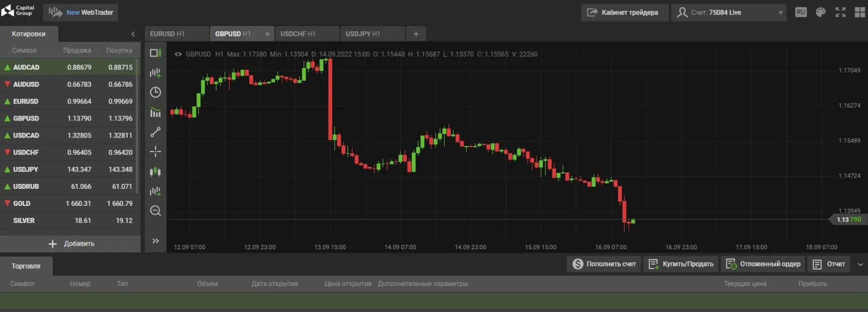Close the GBPUSD H1 tab
This screenshot has width=868, height=312.
point(267,34)
